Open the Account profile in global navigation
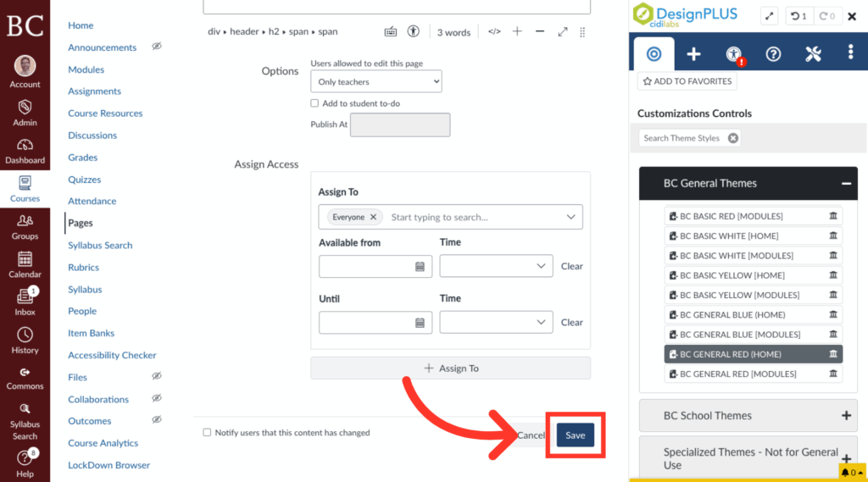 [25, 72]
